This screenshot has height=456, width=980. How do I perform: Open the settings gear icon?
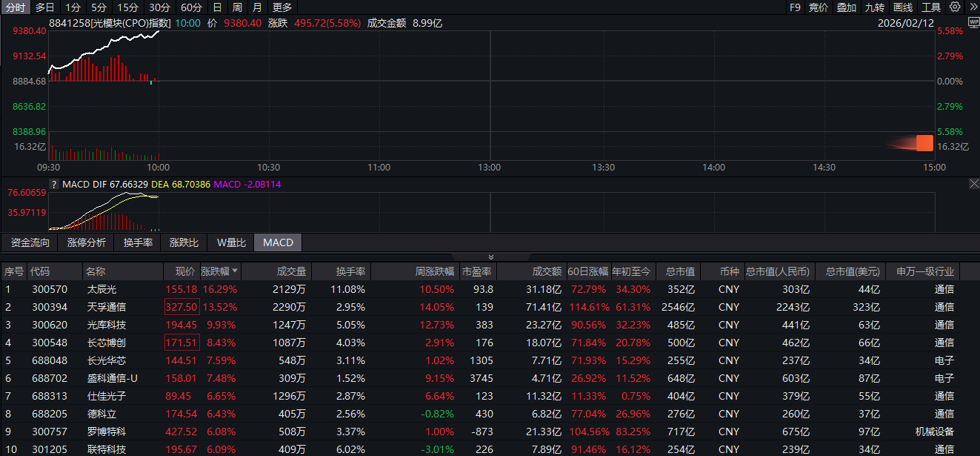pyautogui.click(x=955, y=7)
